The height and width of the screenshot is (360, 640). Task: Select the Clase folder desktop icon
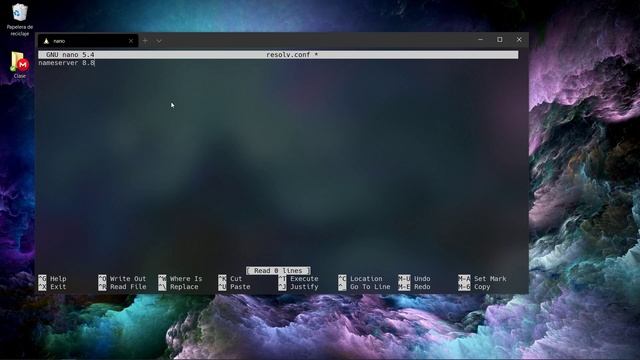19,64
